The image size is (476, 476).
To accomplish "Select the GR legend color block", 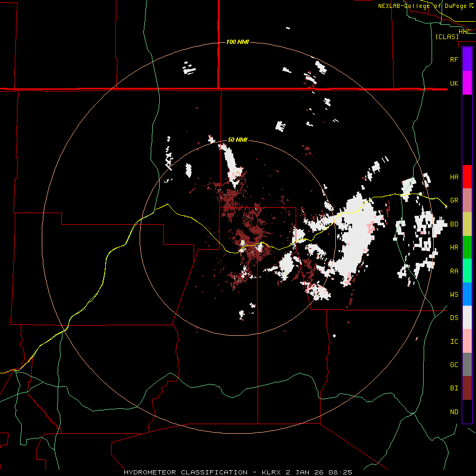I will pos(467,200).
